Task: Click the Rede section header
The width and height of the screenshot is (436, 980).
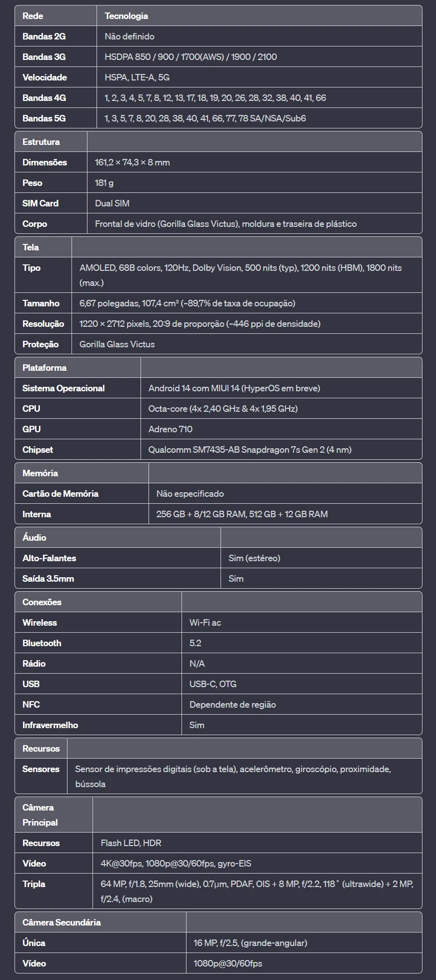Action: 33,16
